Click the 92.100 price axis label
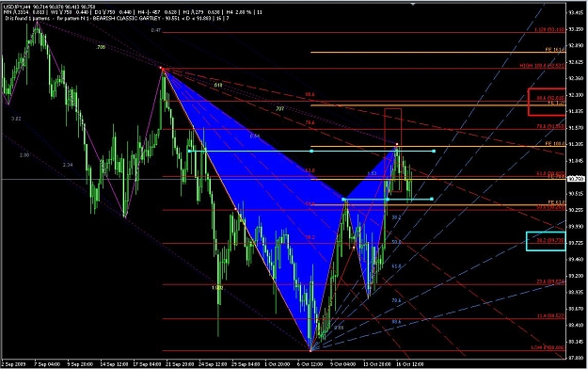The height and width of the screenshot is (369, 588). coord(577,95)
